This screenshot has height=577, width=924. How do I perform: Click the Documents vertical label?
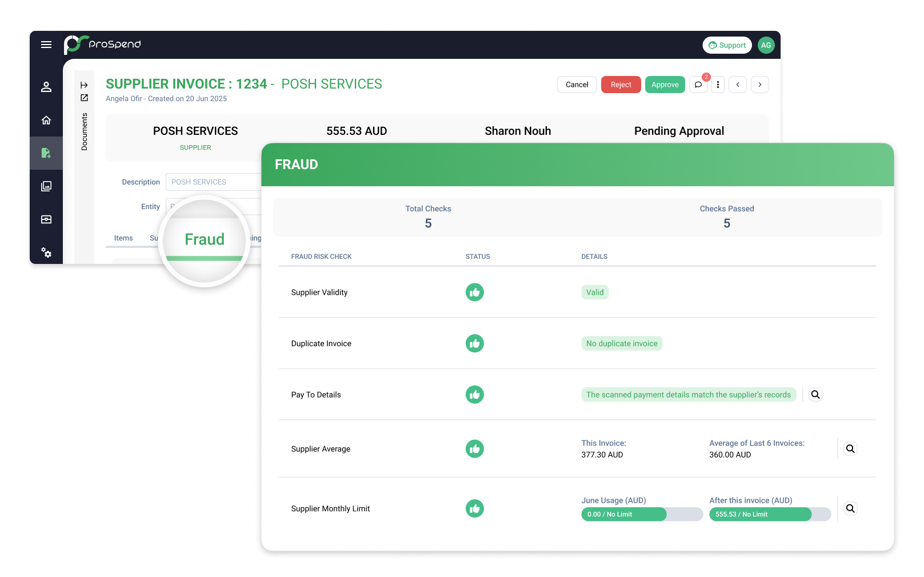tap(84, 132)
